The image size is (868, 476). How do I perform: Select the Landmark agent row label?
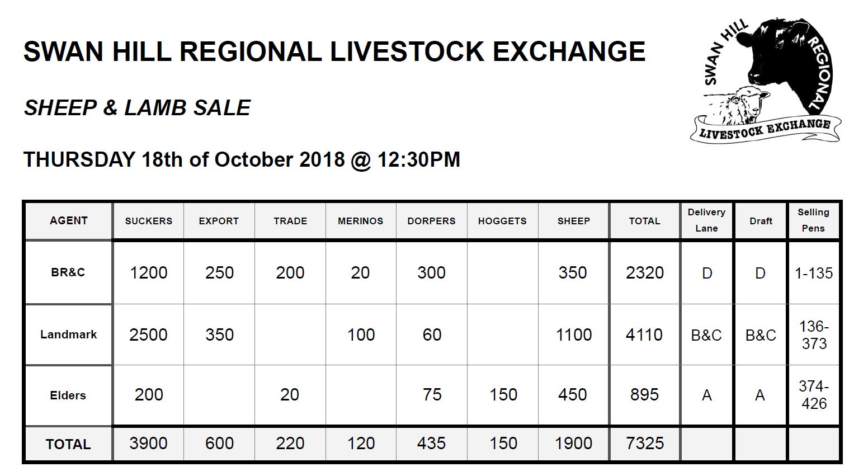tap(68, 334)
